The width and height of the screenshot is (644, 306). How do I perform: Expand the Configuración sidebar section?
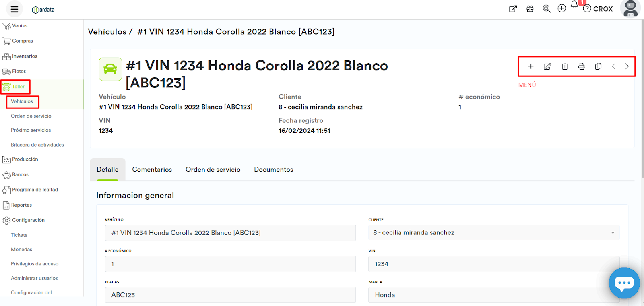click(x=28, y=220)
